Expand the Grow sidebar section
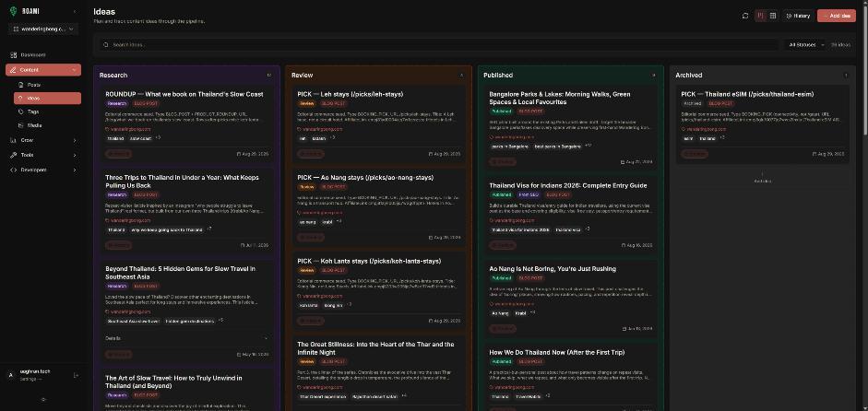The width and height of the screenshot is (868, 411). 43,140
